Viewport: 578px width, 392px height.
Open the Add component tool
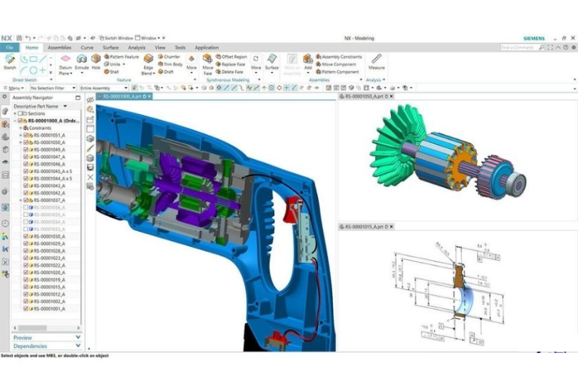(308, 62)
